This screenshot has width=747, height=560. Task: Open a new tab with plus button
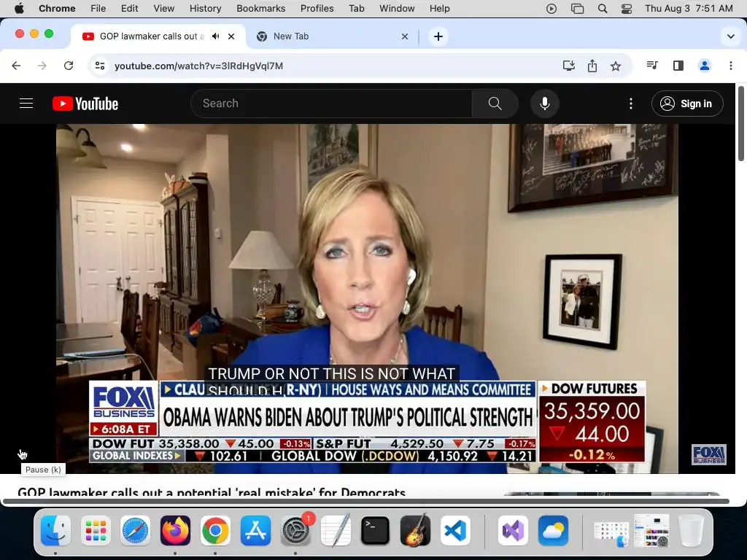(438, 36)
